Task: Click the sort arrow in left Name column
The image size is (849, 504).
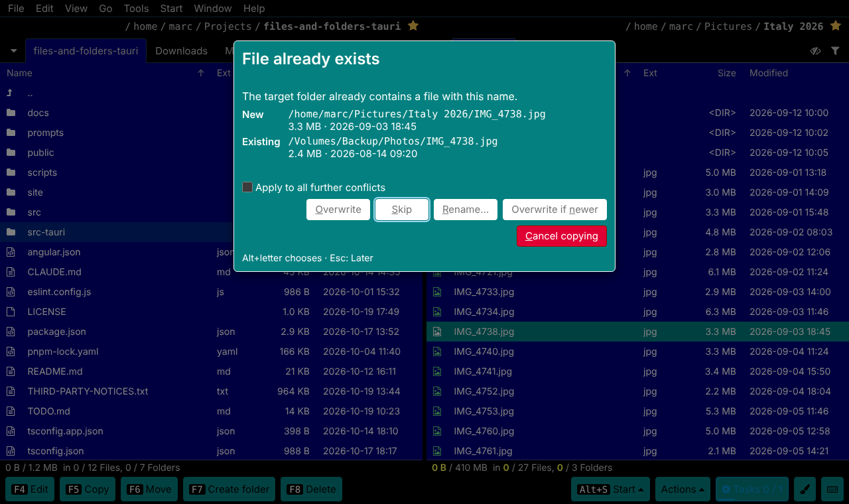Action: (201, 73)
